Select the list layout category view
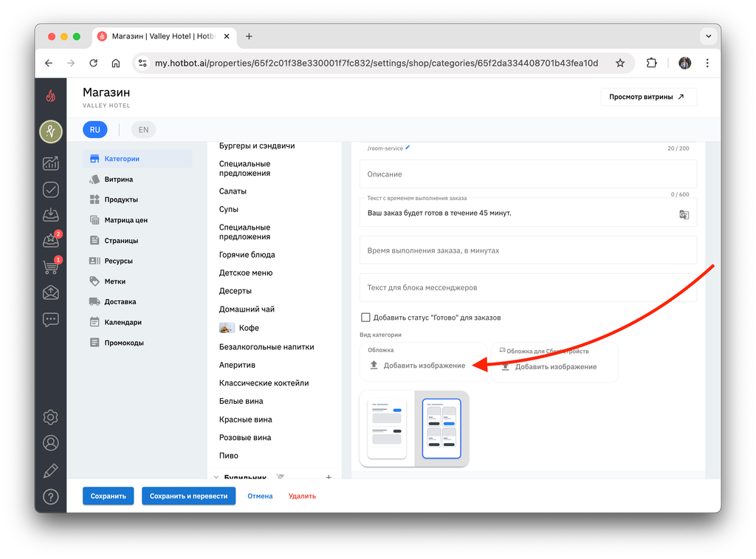756x559 pixels. pyautogui.click(x=387, y=428)
